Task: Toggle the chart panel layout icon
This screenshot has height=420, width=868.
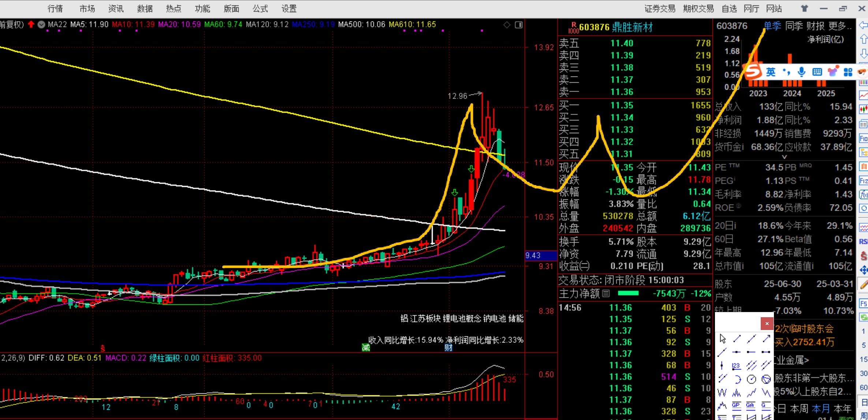Action: point(519,25)
